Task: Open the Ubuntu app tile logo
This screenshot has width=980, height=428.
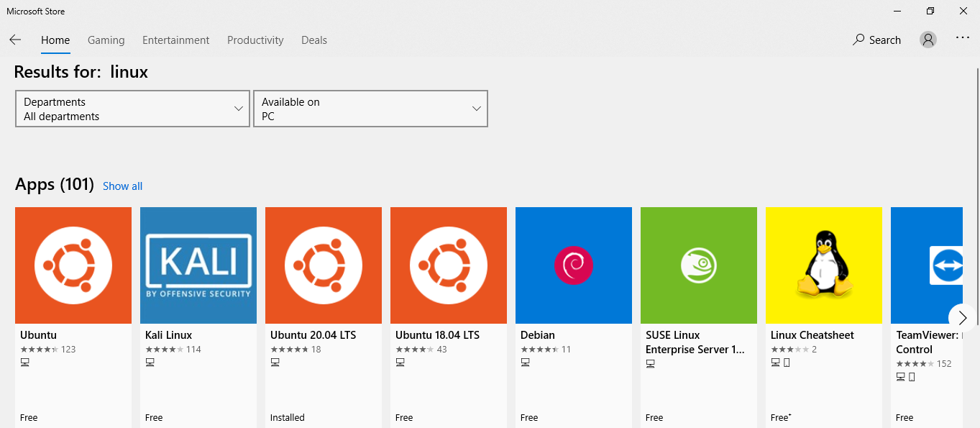Action: pos(73,265)
